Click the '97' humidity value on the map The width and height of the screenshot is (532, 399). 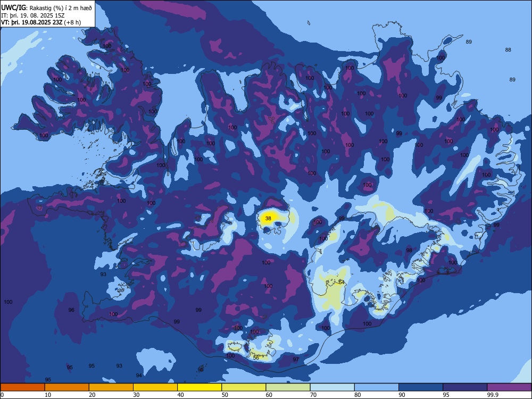coord(296,359)
